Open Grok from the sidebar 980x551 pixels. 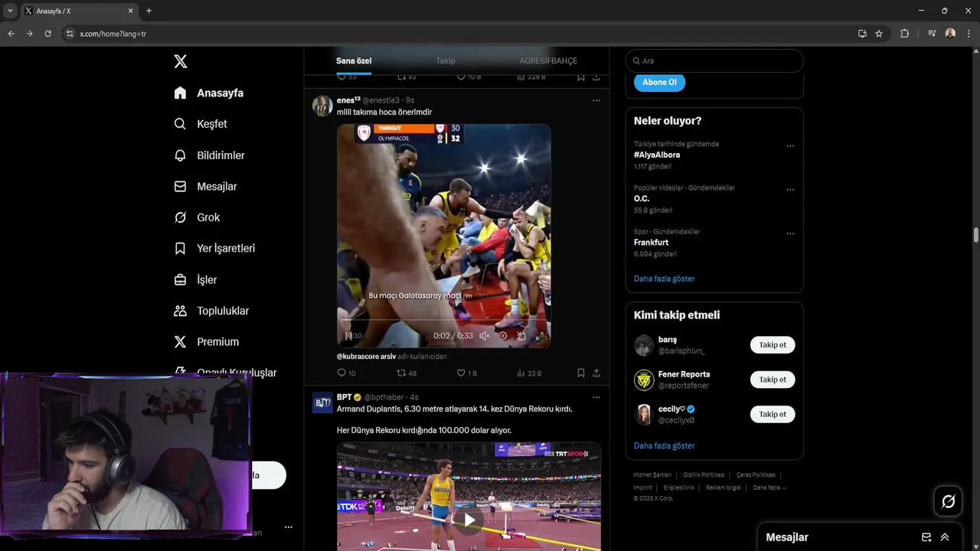[197, 217]
